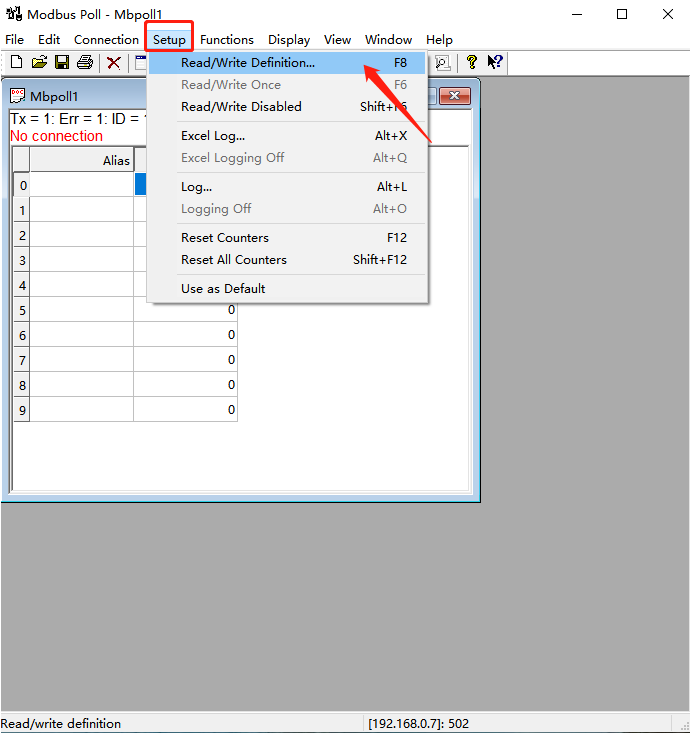Click the Open file toolbar icon
This screenshot has height=733, width=694.
[39, 62]
